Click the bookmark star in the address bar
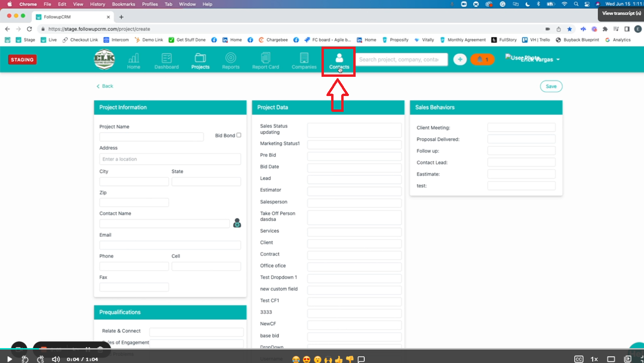The image size is (644, 363). coord(570,29)
